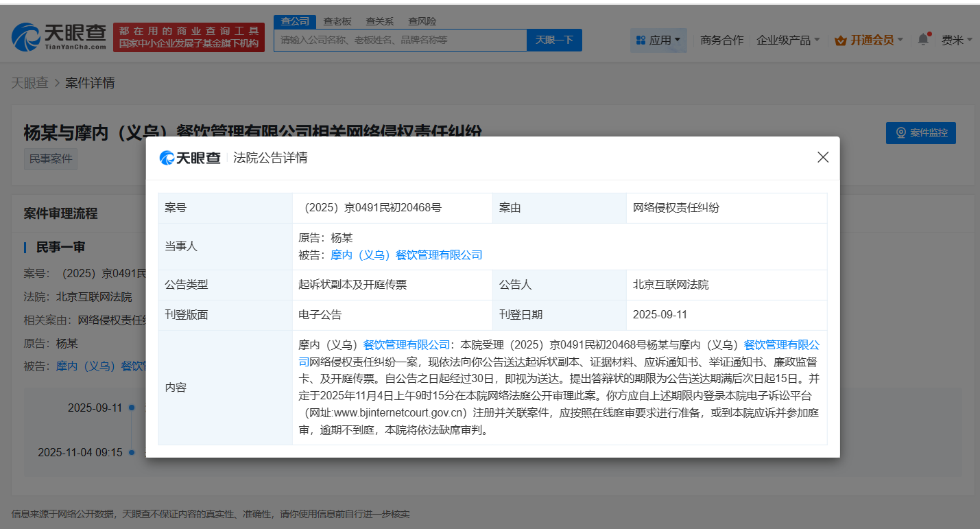
Task: Click the TianYanCha logo in header
Action: 59,36
